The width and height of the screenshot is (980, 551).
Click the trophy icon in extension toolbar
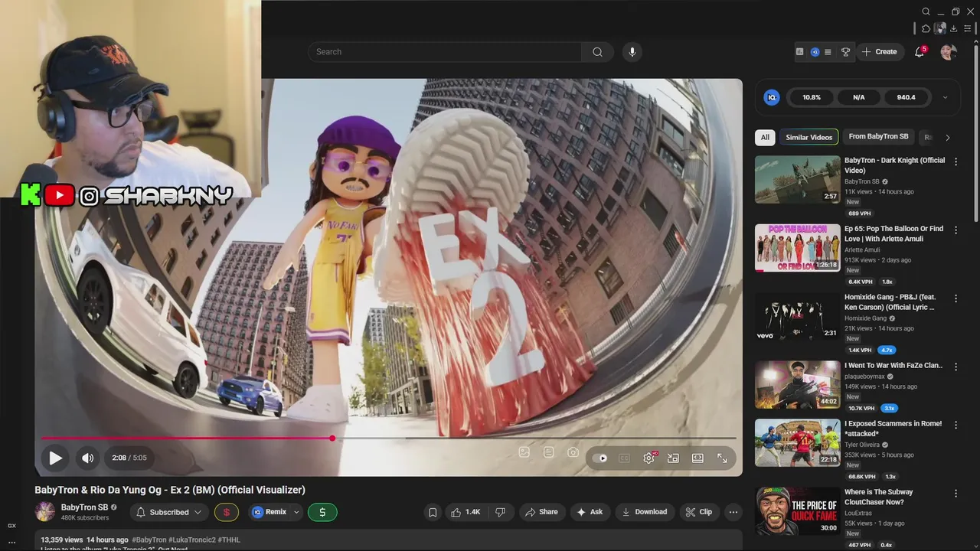pyautogui.click(x=846, y=52)
